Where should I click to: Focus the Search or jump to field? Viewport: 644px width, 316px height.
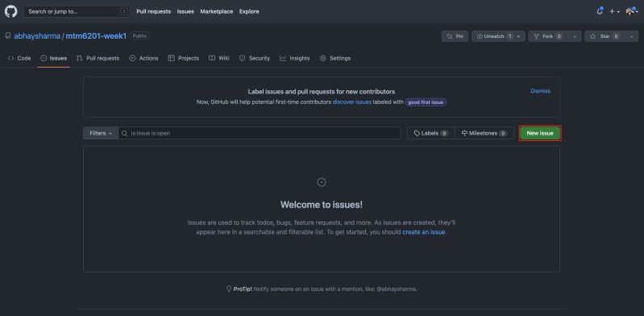coord(77,11)
